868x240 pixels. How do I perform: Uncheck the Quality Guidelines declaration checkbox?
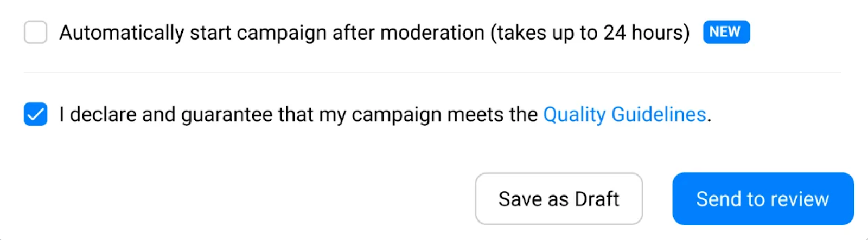point(35,114)
